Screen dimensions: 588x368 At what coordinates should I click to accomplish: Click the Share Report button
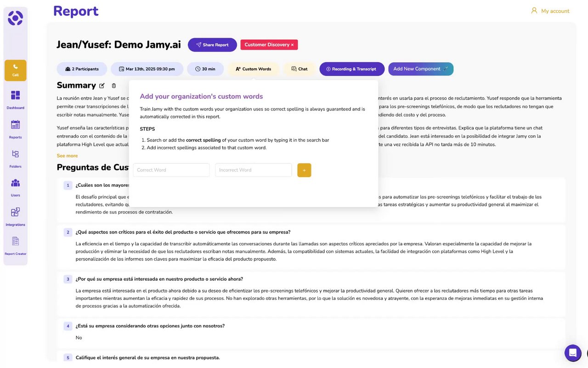coord(212,45)
